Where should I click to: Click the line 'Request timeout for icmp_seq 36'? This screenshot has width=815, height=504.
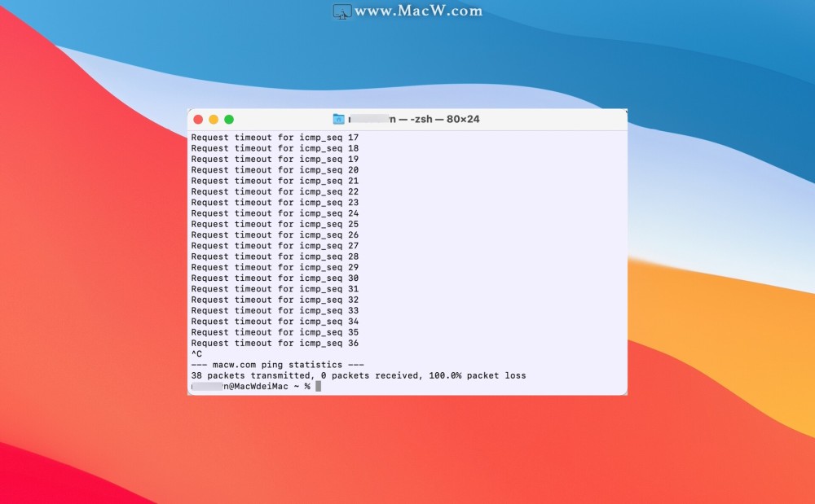pos(275,343)
